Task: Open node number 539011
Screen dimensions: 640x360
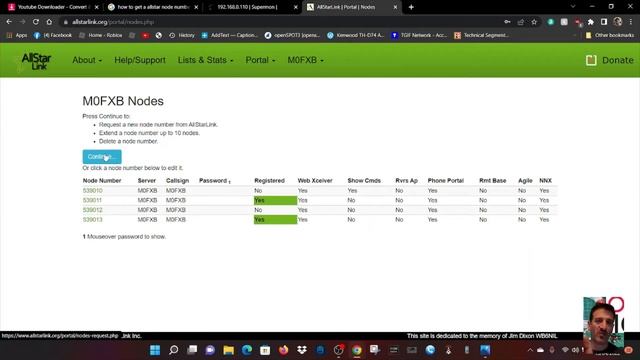Action: [x=92, y=200]
